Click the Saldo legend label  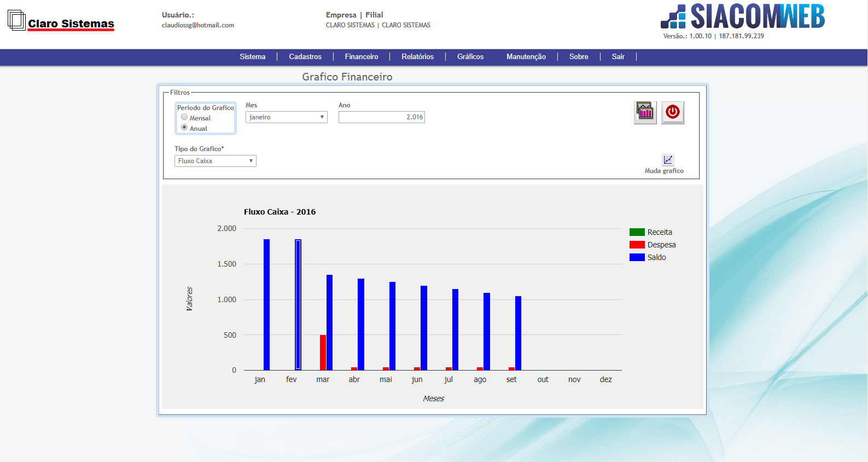pos(657,257)
